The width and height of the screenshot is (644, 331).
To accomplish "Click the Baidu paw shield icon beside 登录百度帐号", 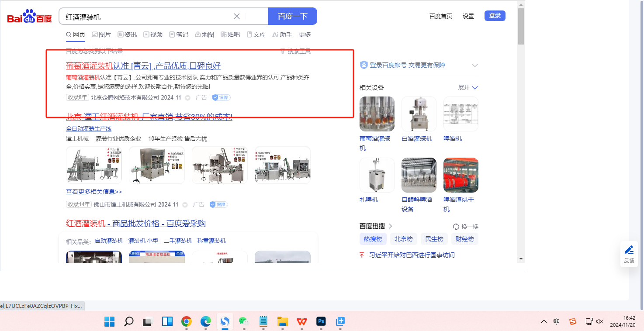I will click(x=364, y=65).
